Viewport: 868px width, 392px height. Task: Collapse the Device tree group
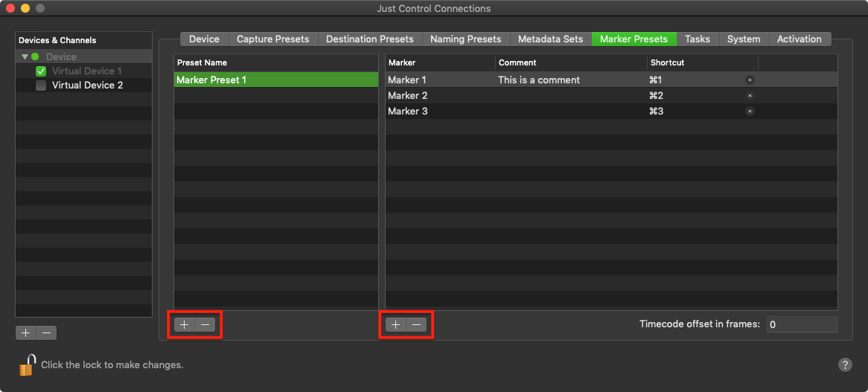click(25, 57)
